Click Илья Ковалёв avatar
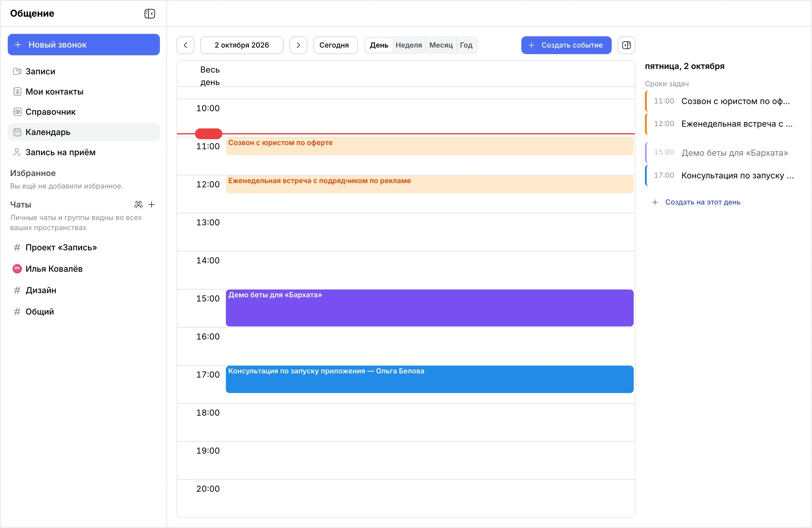The height and width of the screenshot is (528, 812). [x=17, y=268]
